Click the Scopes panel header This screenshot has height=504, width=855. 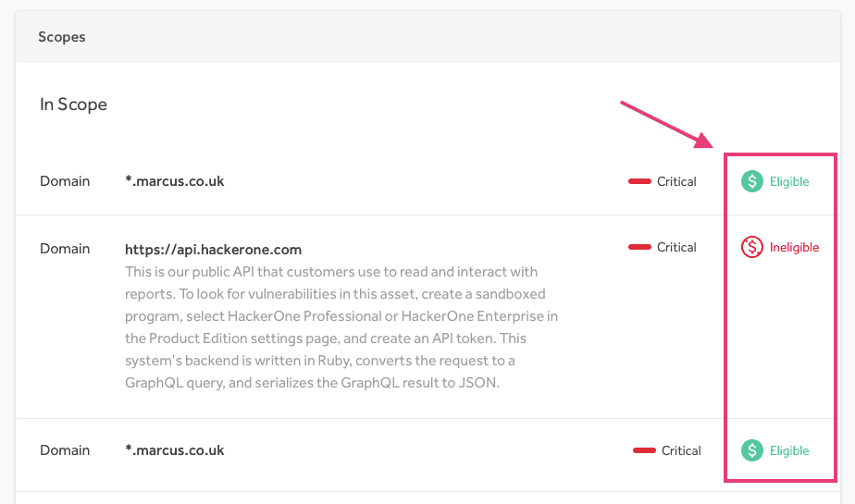pyautogui.click(x=62, y=37)
